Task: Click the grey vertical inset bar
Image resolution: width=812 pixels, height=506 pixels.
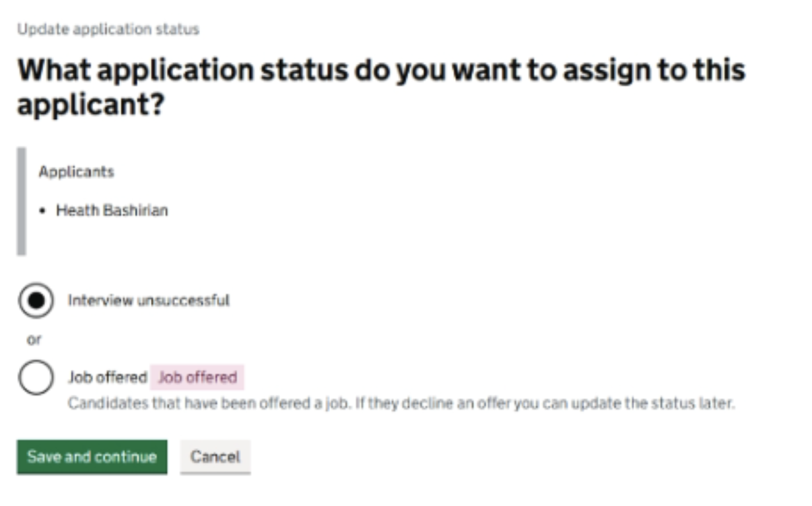Action: [x=21, y=201]
